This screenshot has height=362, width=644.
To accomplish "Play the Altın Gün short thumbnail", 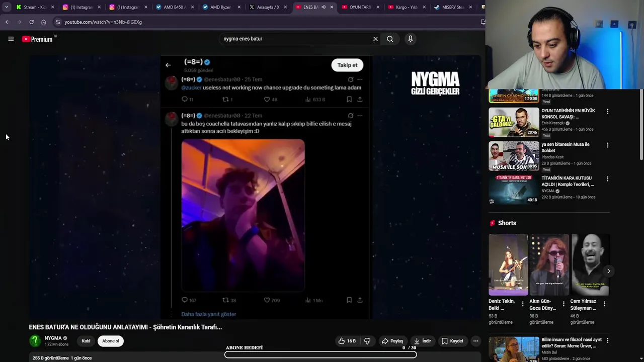I will pos(549,264).
